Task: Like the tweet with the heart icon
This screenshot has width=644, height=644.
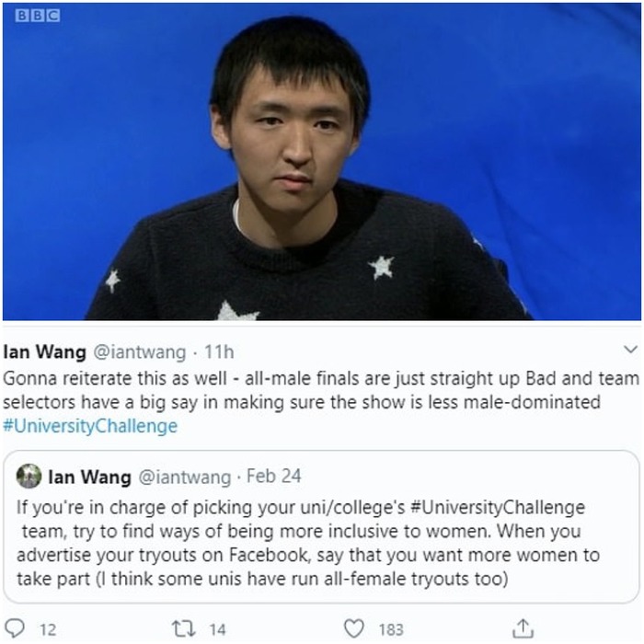Action: pyautogui.click(x=353, y=628)
